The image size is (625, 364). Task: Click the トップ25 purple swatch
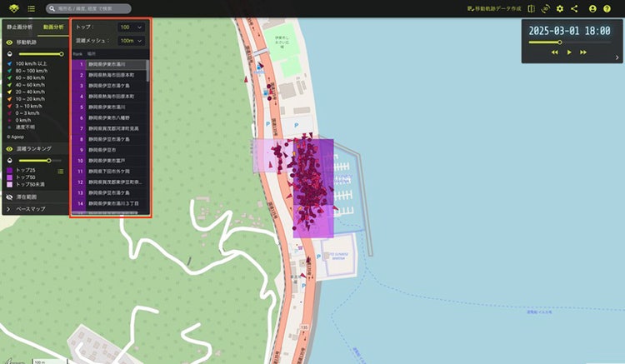(9, 170)
